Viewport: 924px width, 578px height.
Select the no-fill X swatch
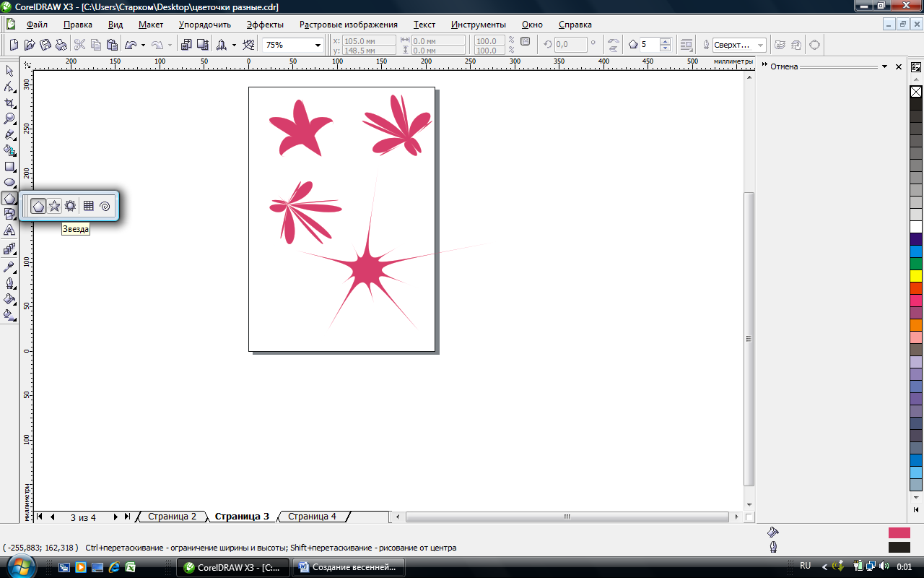click(x=916, y=92)
